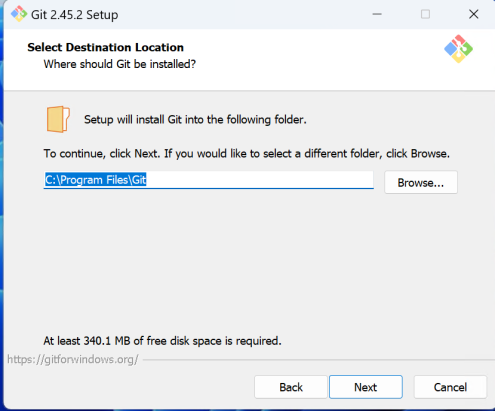Click the 340.1 MB disk space notice
Viewport: 495px width, 411px height.
(162, 341)
